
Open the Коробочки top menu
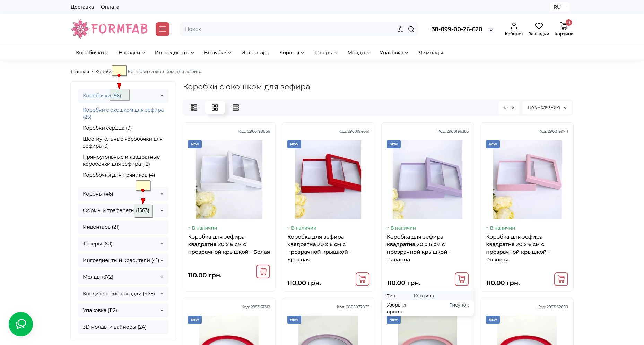tap(92, 53)
